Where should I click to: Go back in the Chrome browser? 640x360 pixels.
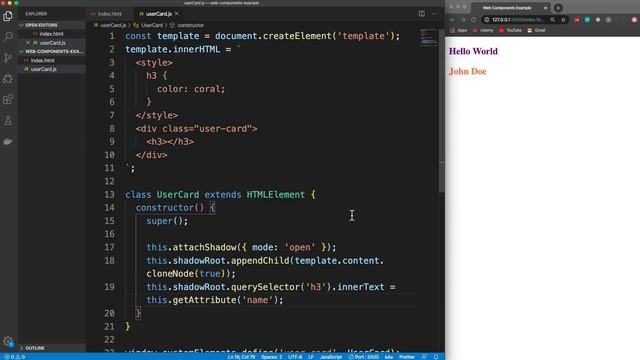pyautogui.click(x=452, y=20)
